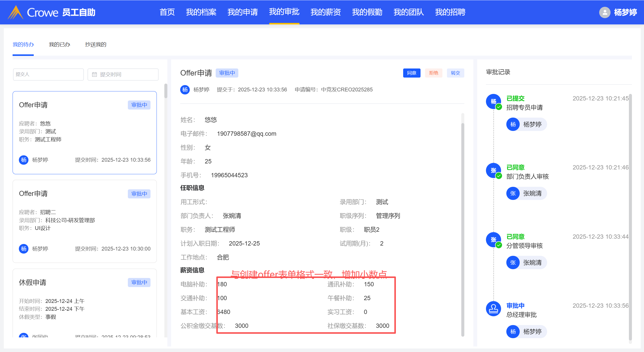Click 张 avatar beside 部门负责人审核 record
This screenshot has height=352, width=644.
point(493,170)
